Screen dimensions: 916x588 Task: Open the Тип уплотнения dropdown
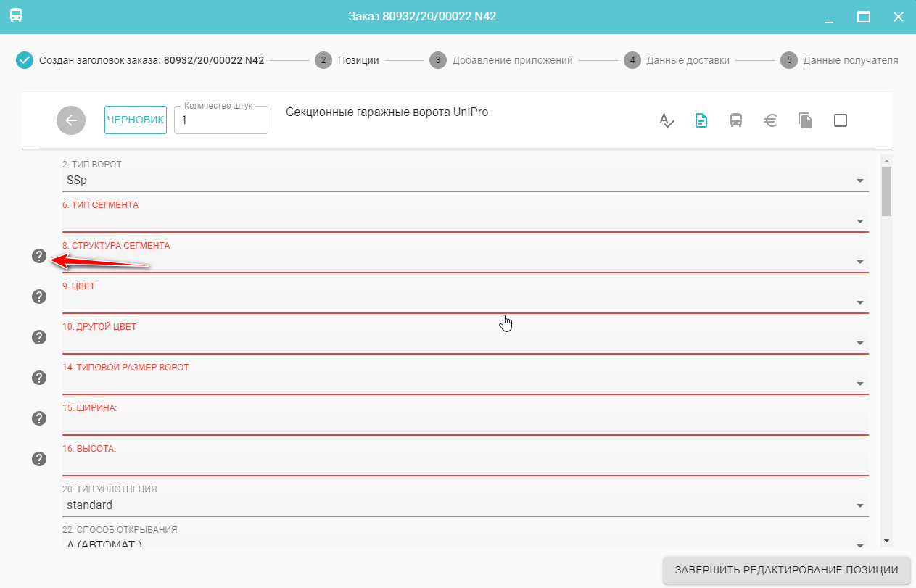click(x=859, y=505)
